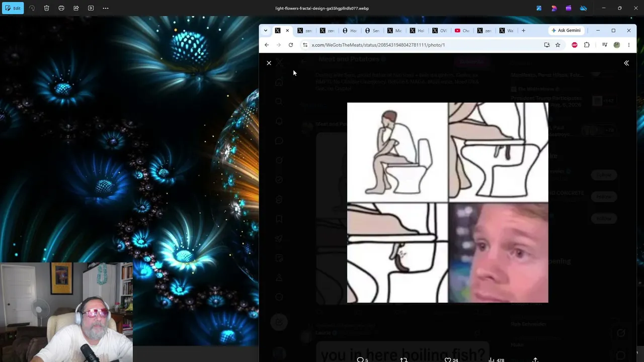This screenshot has height=362, width=644.
Task: Go back in Chrome
Action: tap(267, 45)
